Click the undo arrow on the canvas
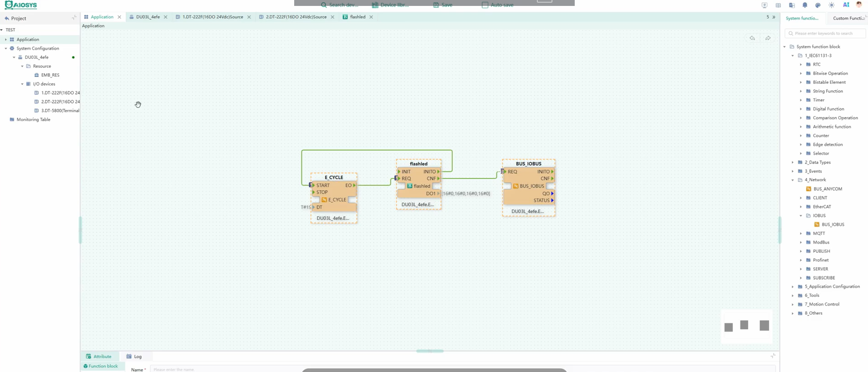 pyautogui.click(x=752, y=38)
